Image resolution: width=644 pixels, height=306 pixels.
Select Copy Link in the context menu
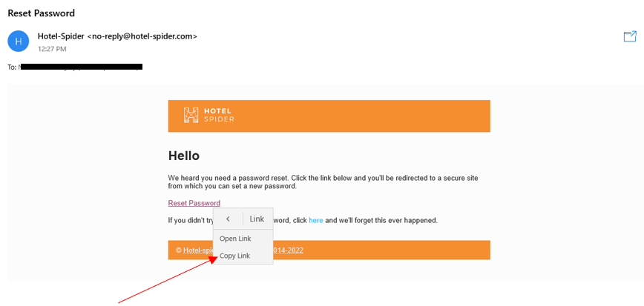coord(235,256)
